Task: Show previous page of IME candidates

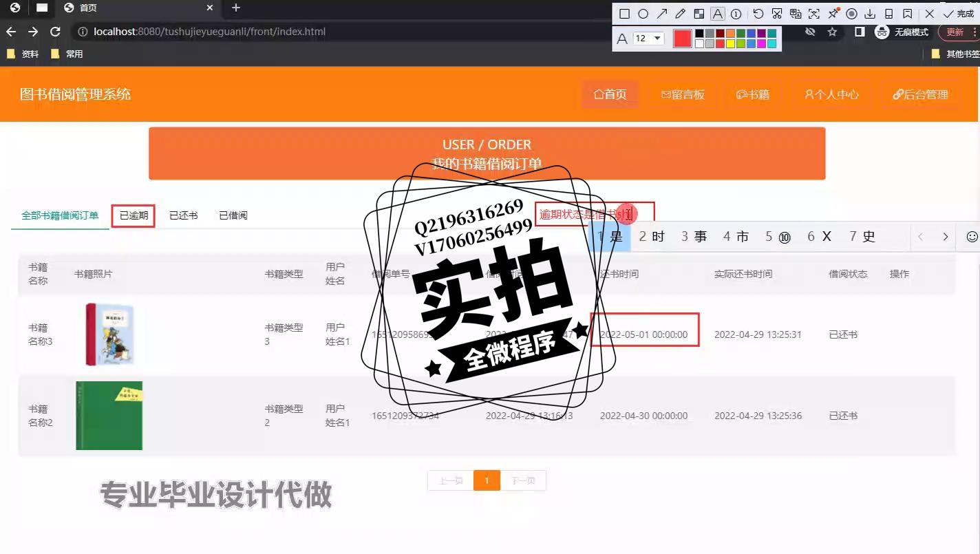Action: tap(921, 237)
